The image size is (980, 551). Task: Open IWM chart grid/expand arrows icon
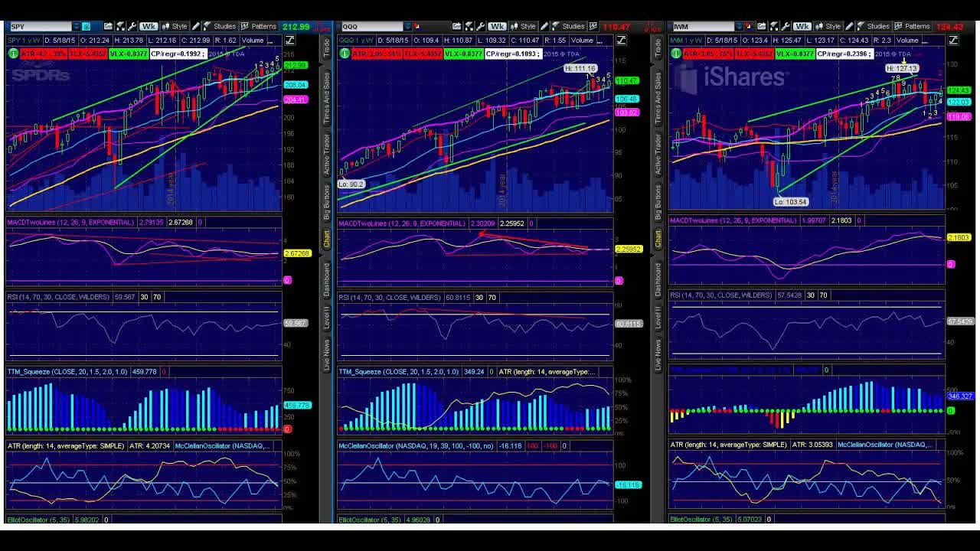(x=774, y=26)
